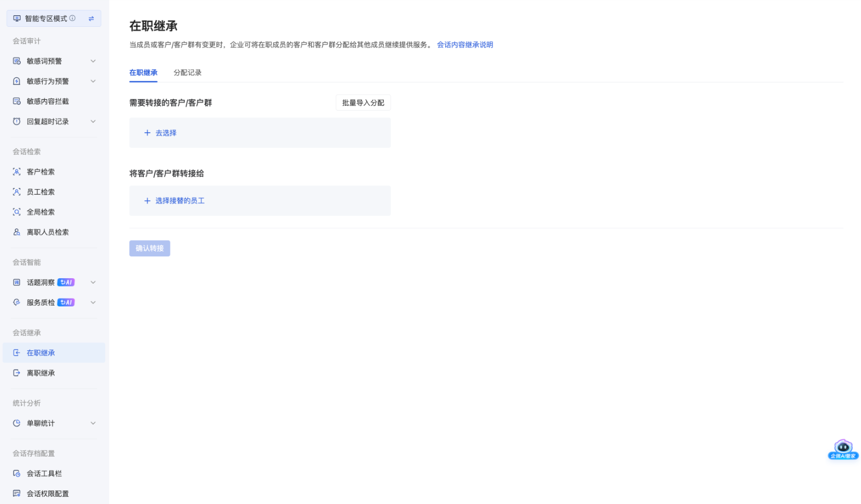Expand the 服务质检 chevron
This screenshot has width=861, height=504.
pos(93,302)
